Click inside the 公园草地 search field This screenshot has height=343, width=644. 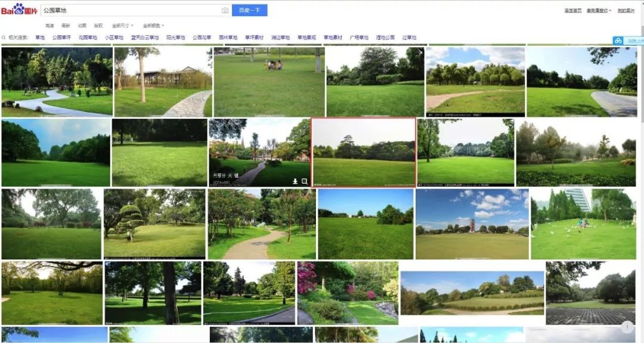130,10
